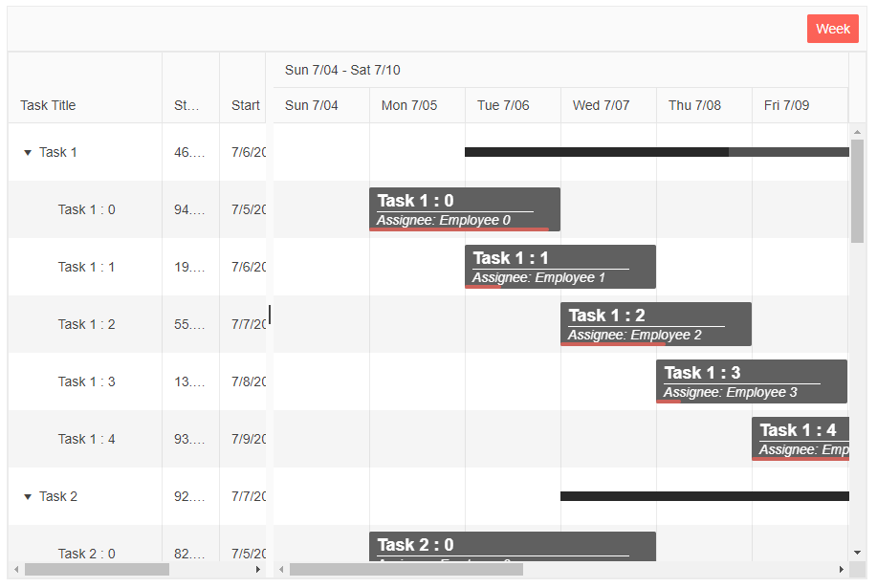Click the Task Title column header
This screenshot has width=877, height=588.
[x=48, y=105]
